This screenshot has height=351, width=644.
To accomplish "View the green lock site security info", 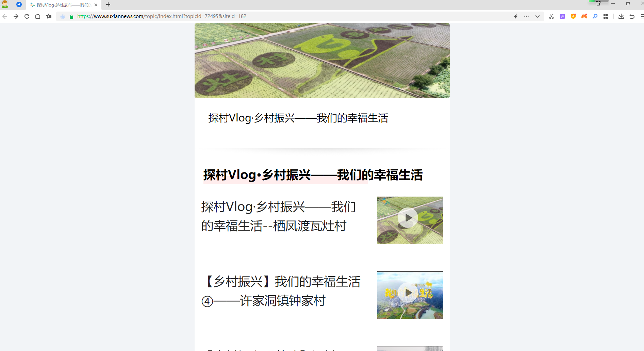I will [x=71, y=16].
